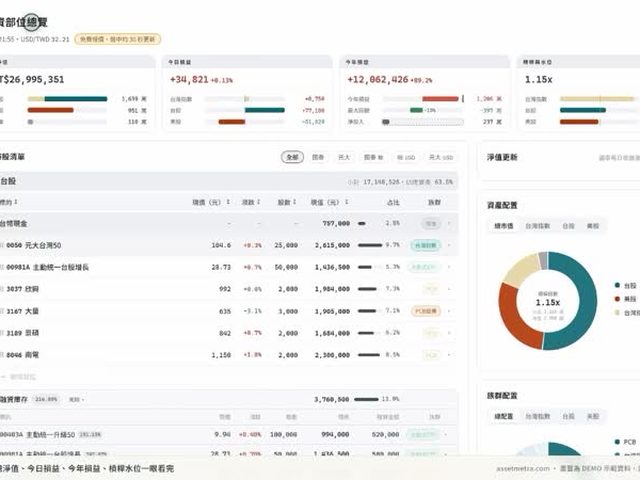This screenshot has height=480, width=640.
Task: Expand the 3167 大量 row chevron
Action: point(449,311)
